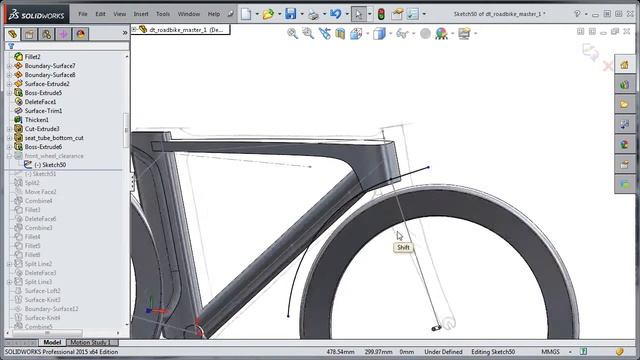
Task: Click Zoom to Fit magnifier
Action: point(292,33)
